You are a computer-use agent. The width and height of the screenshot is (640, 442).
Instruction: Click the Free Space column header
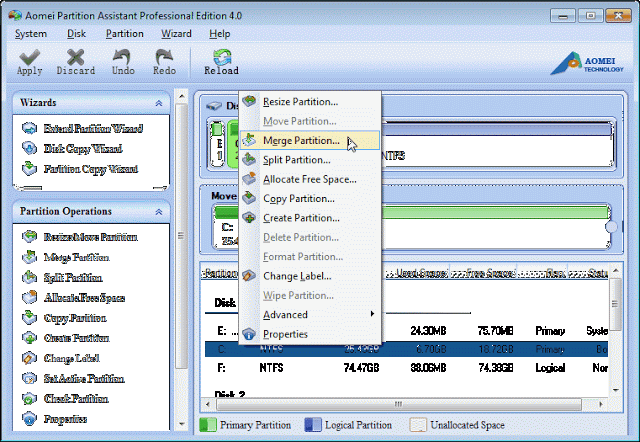(x=483, y=273)
